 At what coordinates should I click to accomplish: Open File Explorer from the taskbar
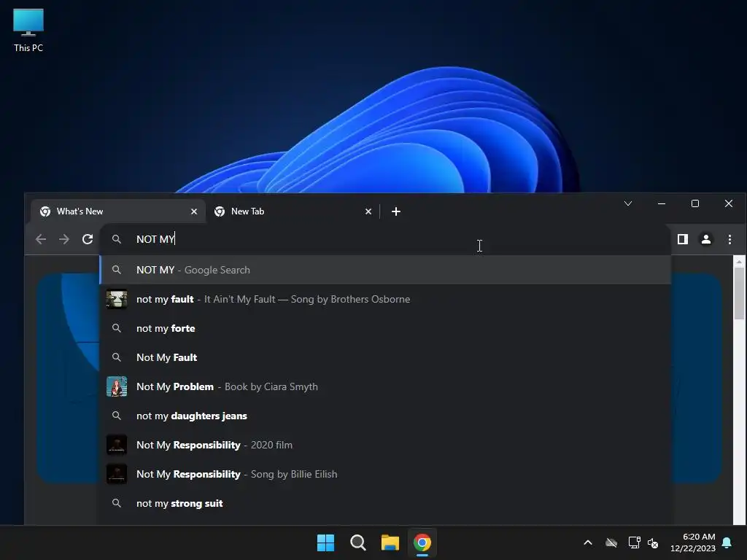click(x=390, y=542)
